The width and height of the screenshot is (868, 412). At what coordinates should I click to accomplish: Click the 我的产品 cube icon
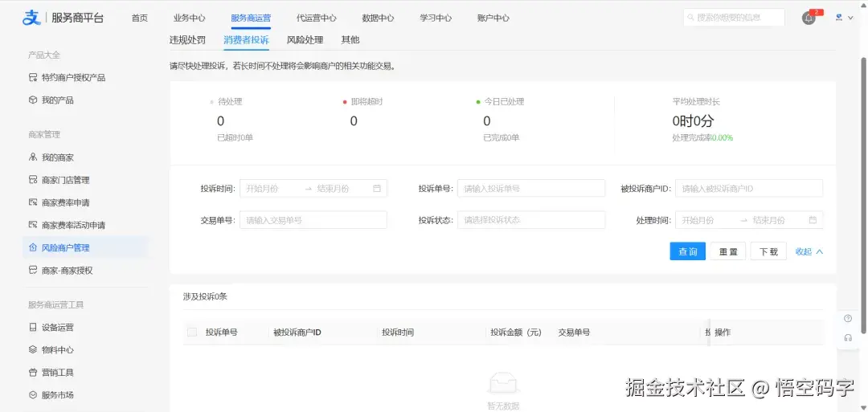(33, 100)
